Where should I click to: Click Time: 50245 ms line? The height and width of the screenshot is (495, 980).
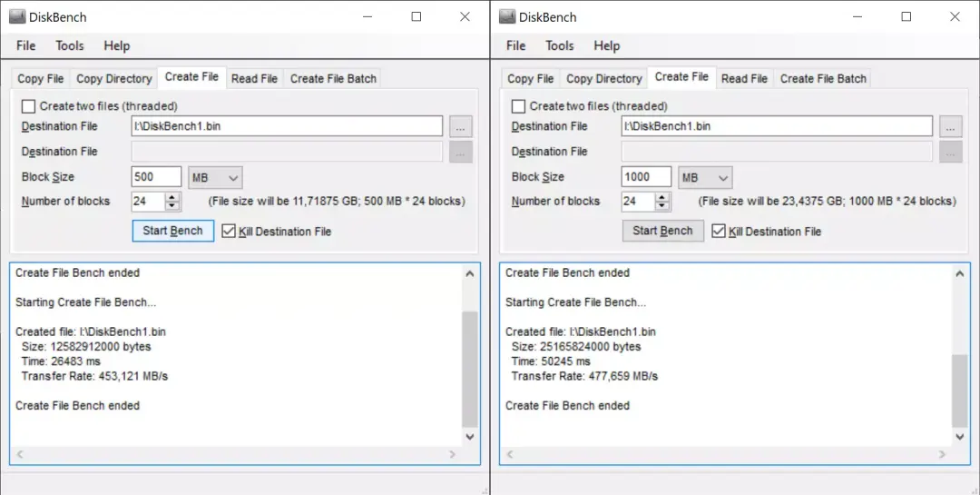point(551,361)
